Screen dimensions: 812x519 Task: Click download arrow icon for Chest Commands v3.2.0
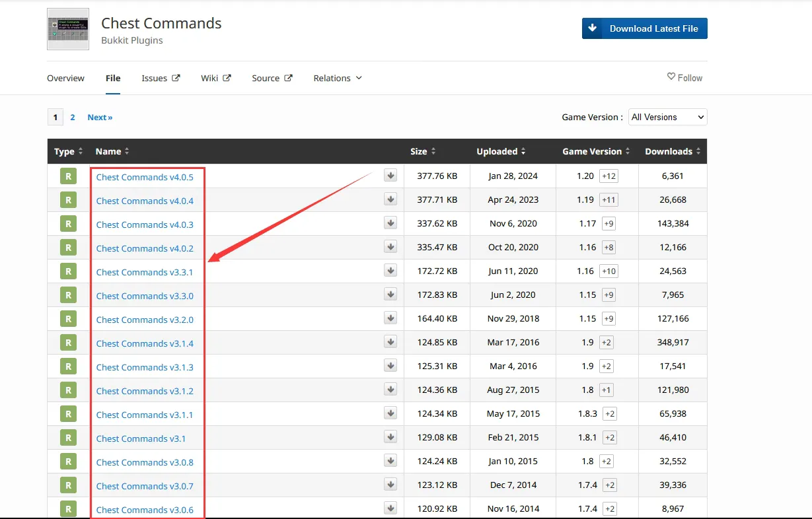tap(390, 318)
